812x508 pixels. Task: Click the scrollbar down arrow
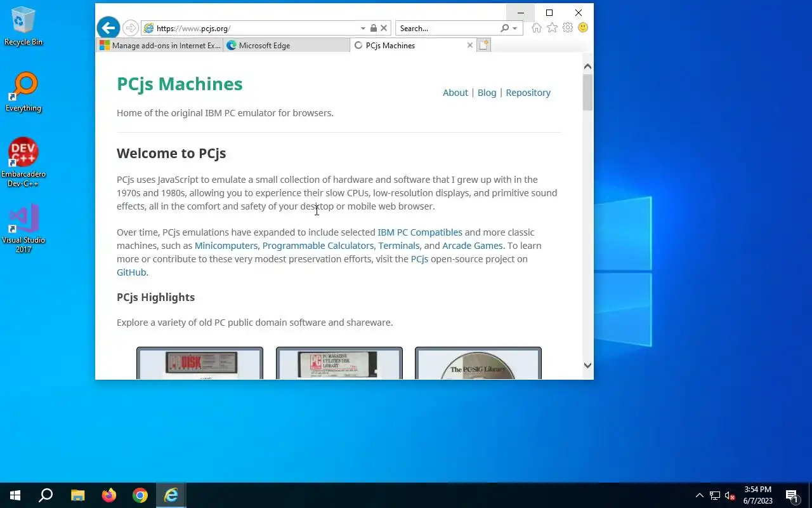[587, 365]
